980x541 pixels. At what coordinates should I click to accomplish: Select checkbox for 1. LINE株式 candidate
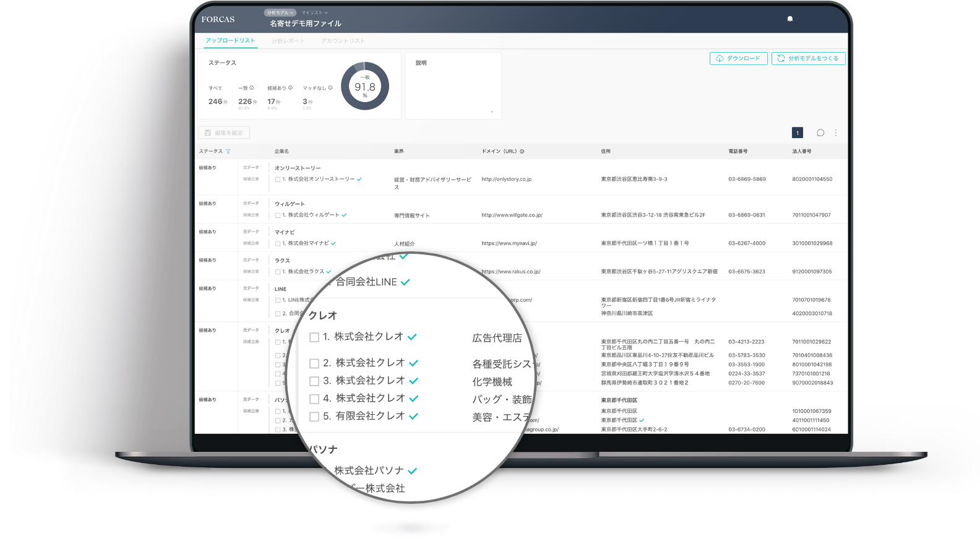pyautogui.click(x=278, y=300)
